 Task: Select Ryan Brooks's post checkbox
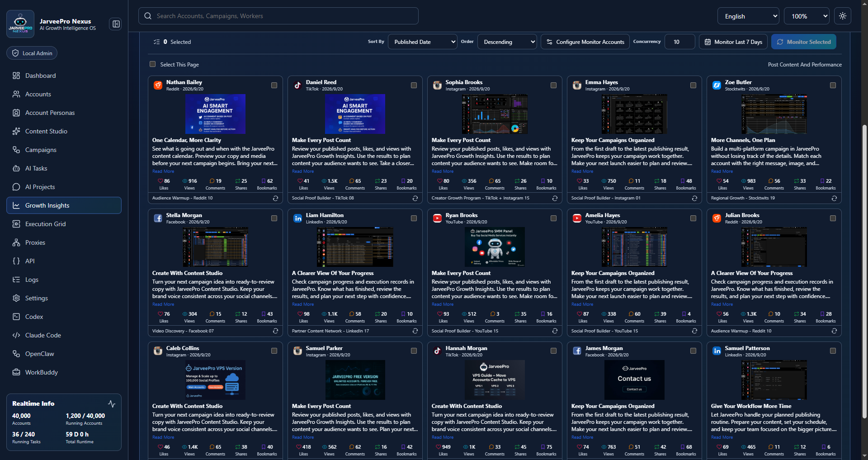pyautogui.click(x=553, y=218)
